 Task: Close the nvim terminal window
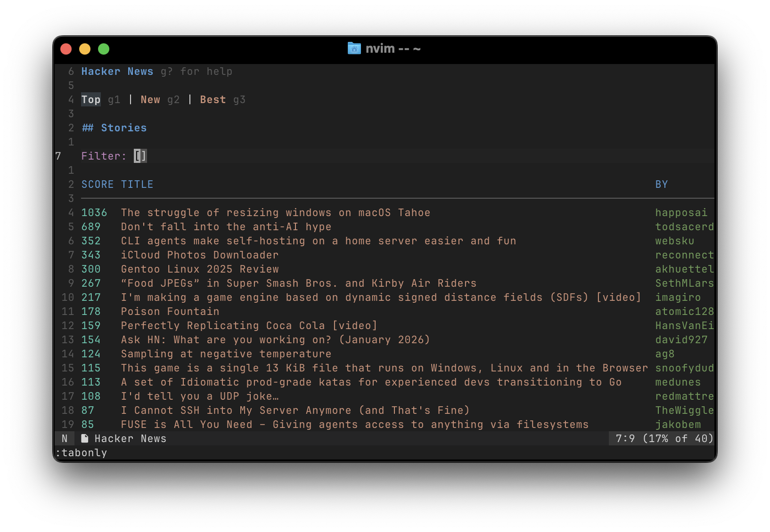66,49
